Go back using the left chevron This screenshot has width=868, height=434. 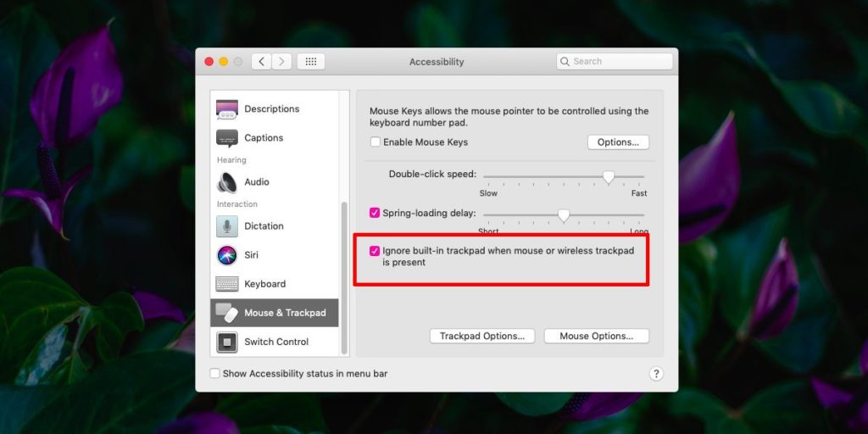(x=261, y=62)
